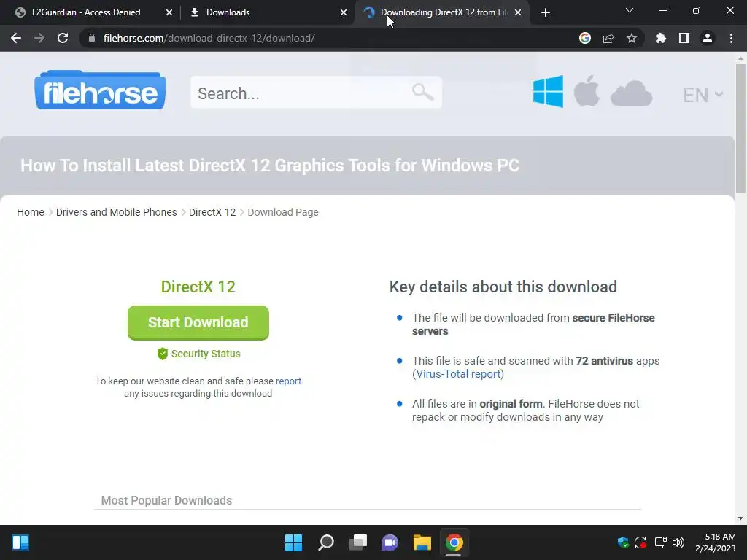Click the volume speaker tray icon

pyautogui.click(x=678, y=542)
